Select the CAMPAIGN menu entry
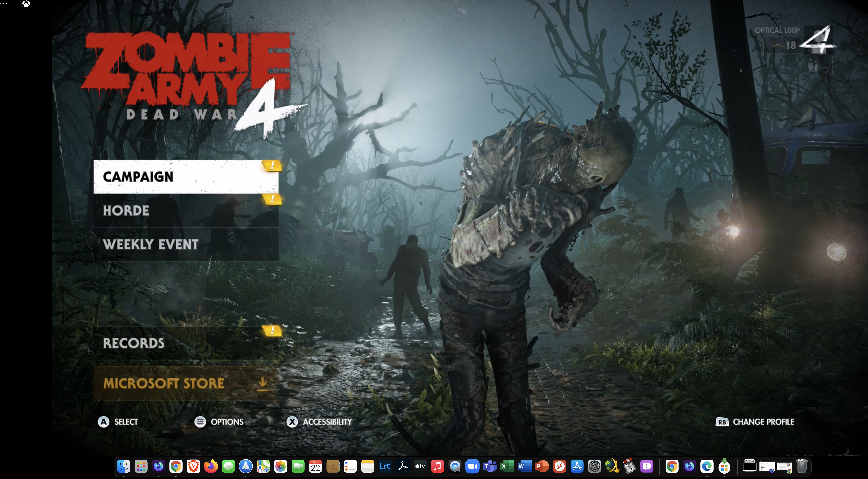 click(186, 177)
